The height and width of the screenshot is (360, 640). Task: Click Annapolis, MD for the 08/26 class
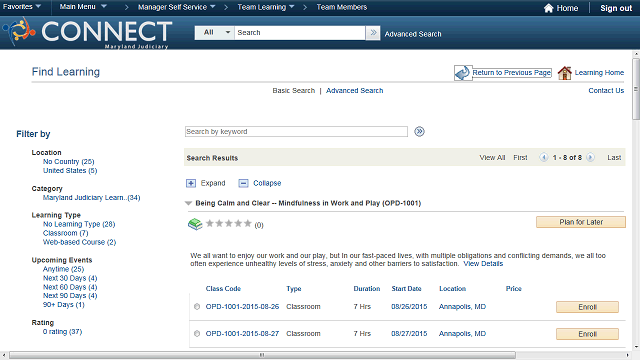462,307
